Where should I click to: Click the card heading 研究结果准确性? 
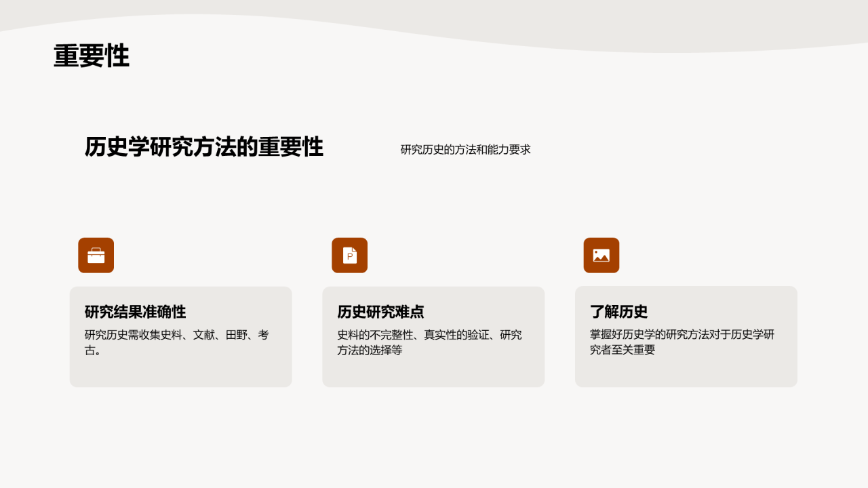click(x=135, y=312)
